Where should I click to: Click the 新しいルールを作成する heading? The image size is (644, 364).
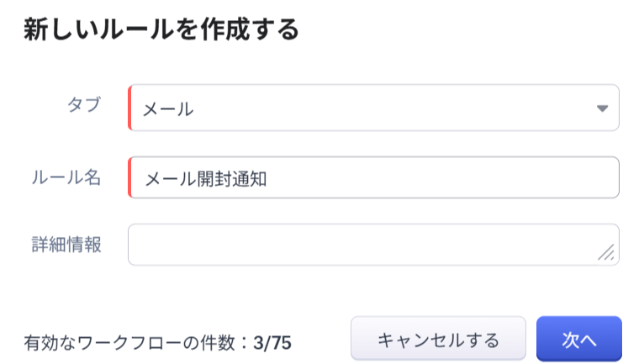[161, 29]
